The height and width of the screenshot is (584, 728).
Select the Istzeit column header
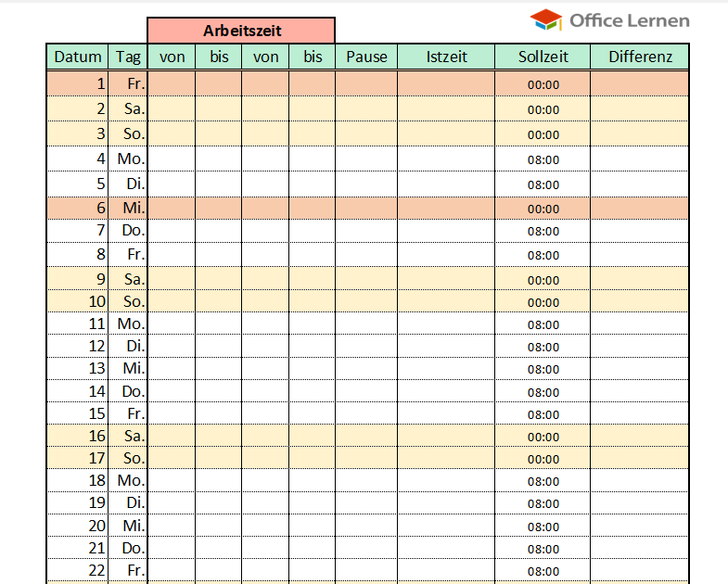(x=446, y=57)
